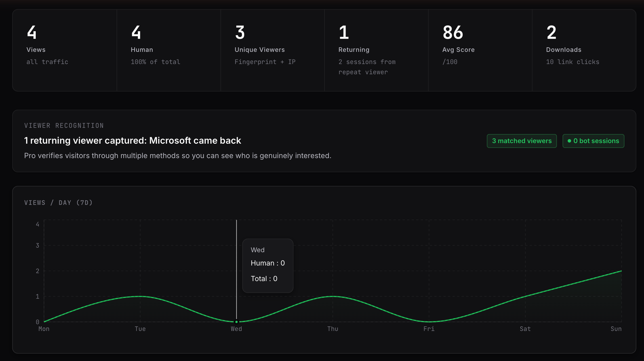This screenshot has width=644, height=361.
Task: Click the 3 matched viewers badge
Action: [521, 141]
